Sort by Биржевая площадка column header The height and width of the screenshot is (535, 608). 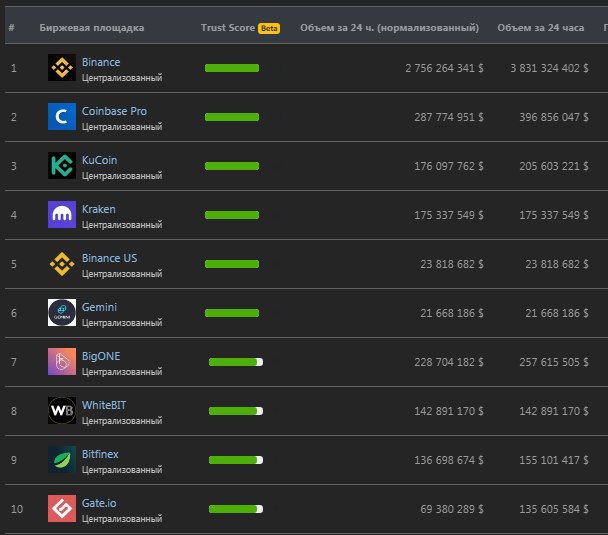tap(92, 28)
